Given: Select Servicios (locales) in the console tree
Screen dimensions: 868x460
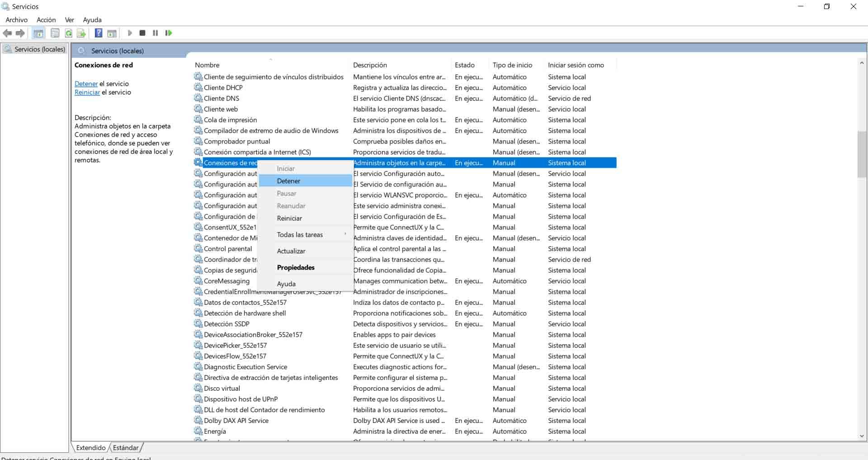Looking at the screenshot, I should (x=40, y=49).
